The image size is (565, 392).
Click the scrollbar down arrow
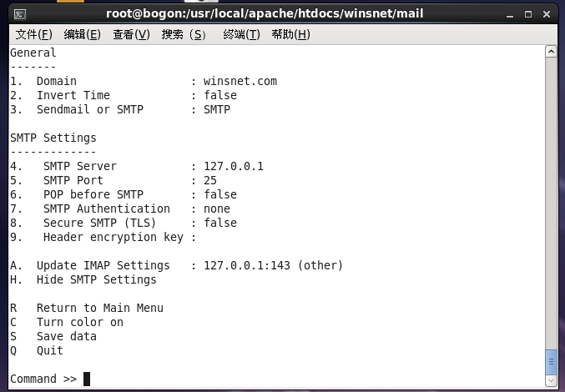pos(551,380)
